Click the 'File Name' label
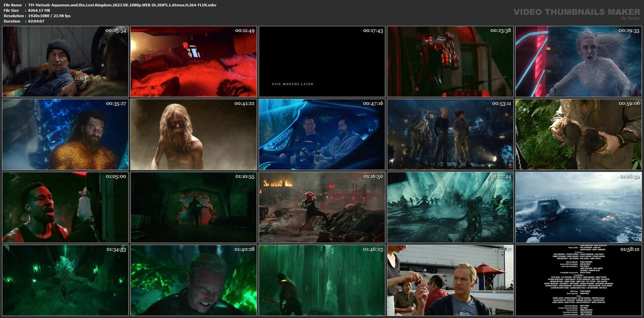 [x=13, y=5]
